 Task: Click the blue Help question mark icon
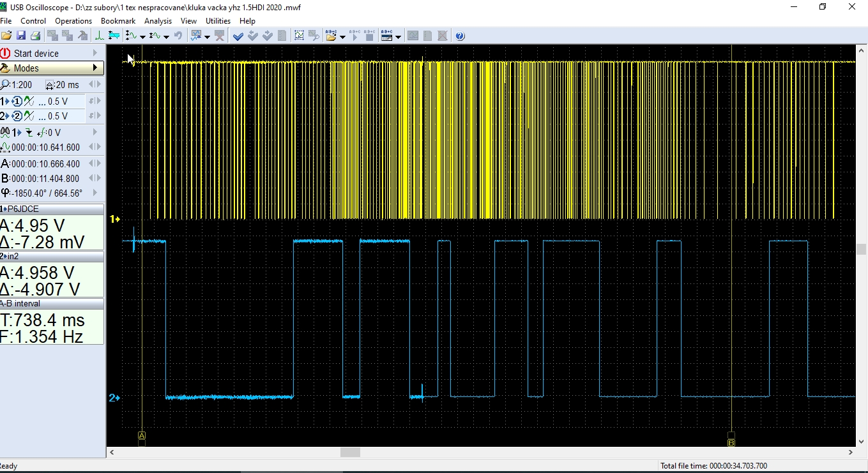(460, 36)
